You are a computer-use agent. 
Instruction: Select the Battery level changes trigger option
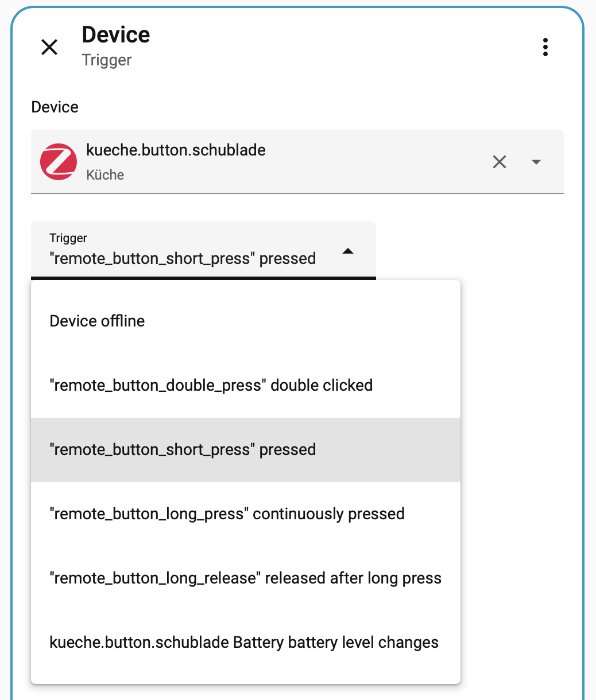pyautogui.click(x=244, y=642)
